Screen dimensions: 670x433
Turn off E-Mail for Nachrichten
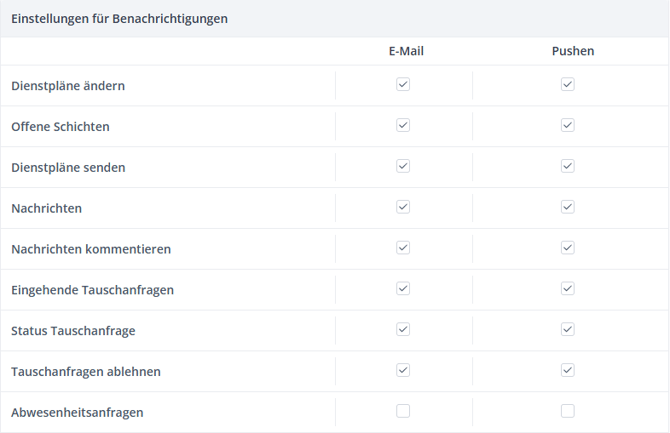coord(403,207)
